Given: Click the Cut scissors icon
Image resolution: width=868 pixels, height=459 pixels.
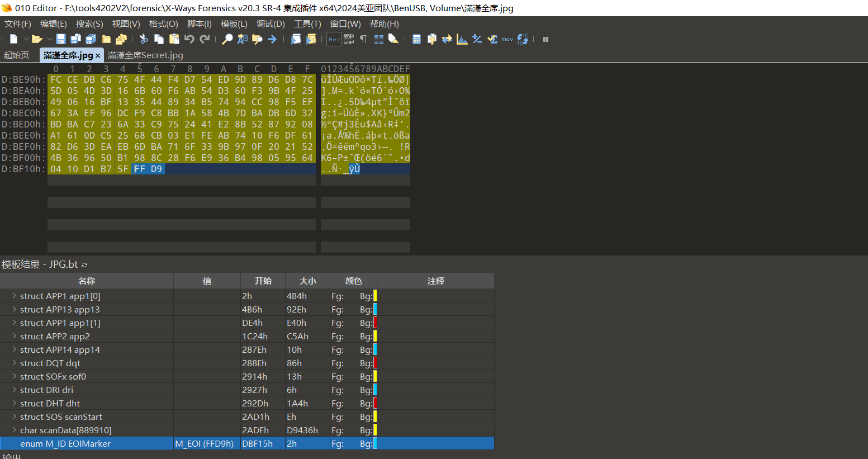Looking at the screenshot, I should click(x=144, y=39).
